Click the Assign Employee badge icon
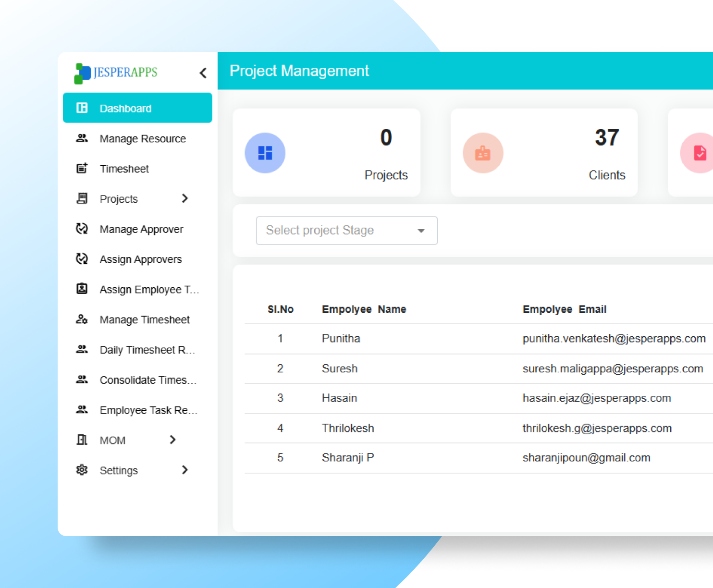The width and height of the screenshot is (713, 588). [x=82, y=289]
